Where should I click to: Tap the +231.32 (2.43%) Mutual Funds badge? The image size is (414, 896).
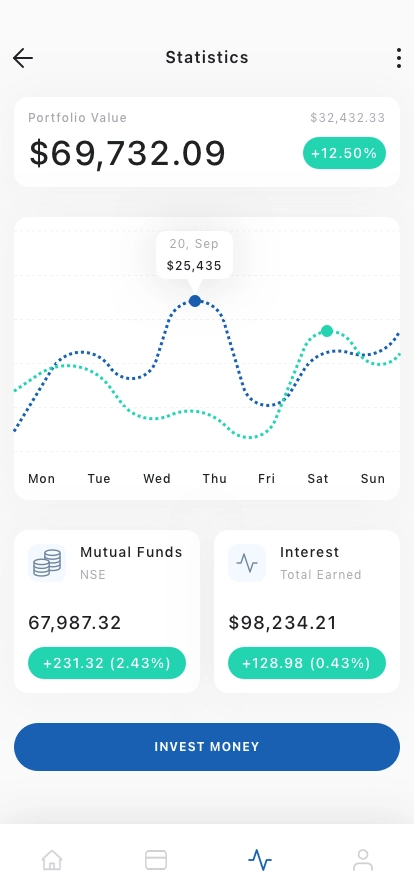pos(107,663)
